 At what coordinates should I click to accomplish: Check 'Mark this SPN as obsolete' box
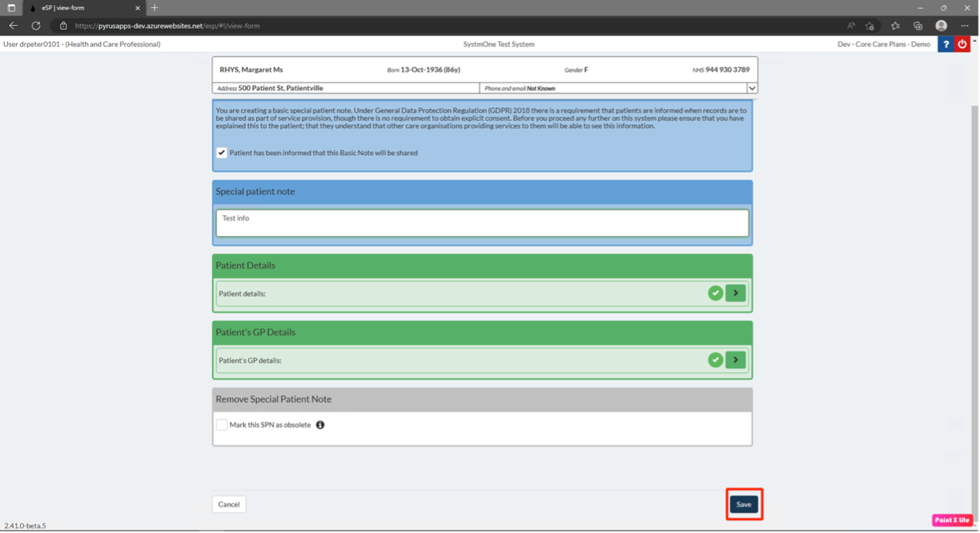coord(221,425)
